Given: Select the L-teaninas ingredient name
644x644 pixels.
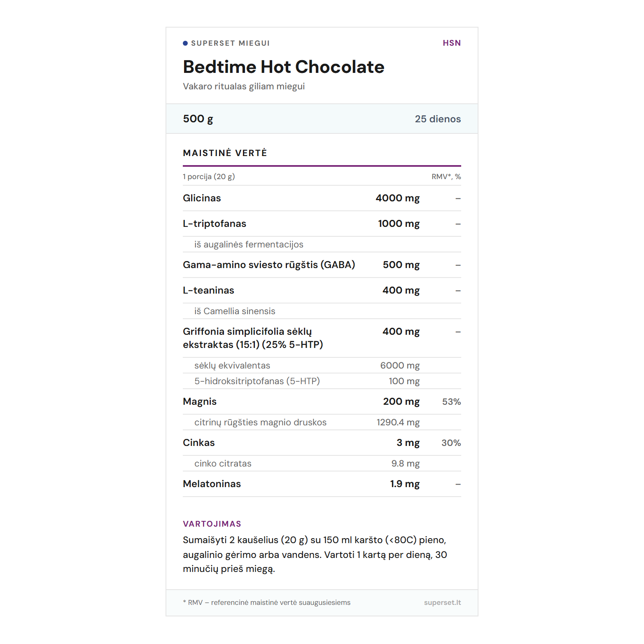Looking at the screenshot, I should coord(208,290).
